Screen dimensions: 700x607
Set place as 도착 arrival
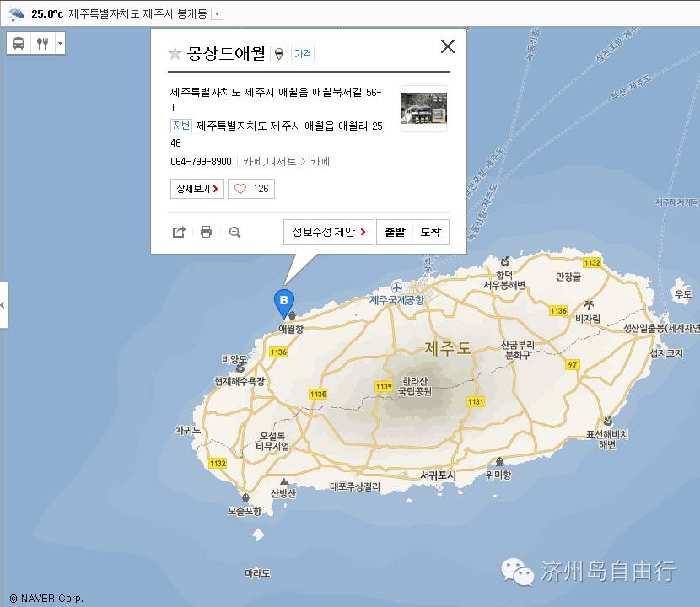pos(431,232)
